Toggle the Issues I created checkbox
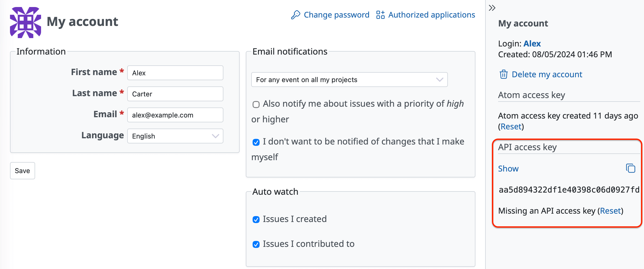 (256, 220)
